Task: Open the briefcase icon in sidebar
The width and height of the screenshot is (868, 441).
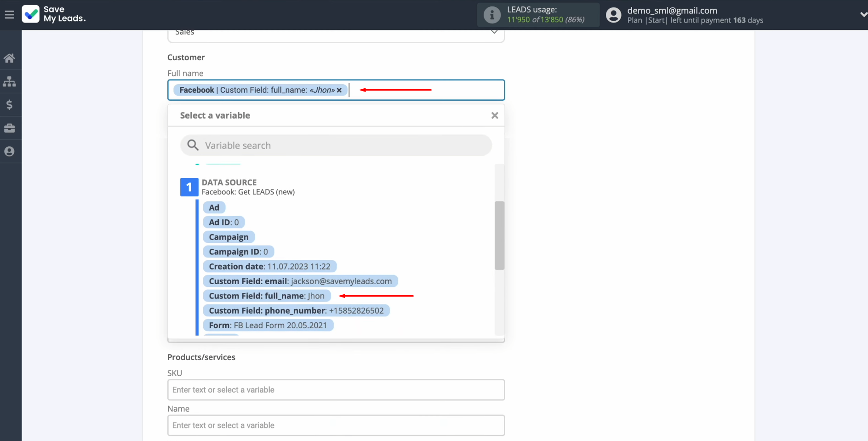Action: point(9,128)
